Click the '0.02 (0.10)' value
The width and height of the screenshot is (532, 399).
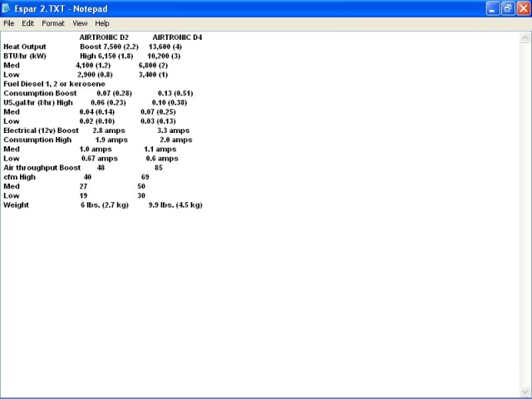click(x=96, y=121)
